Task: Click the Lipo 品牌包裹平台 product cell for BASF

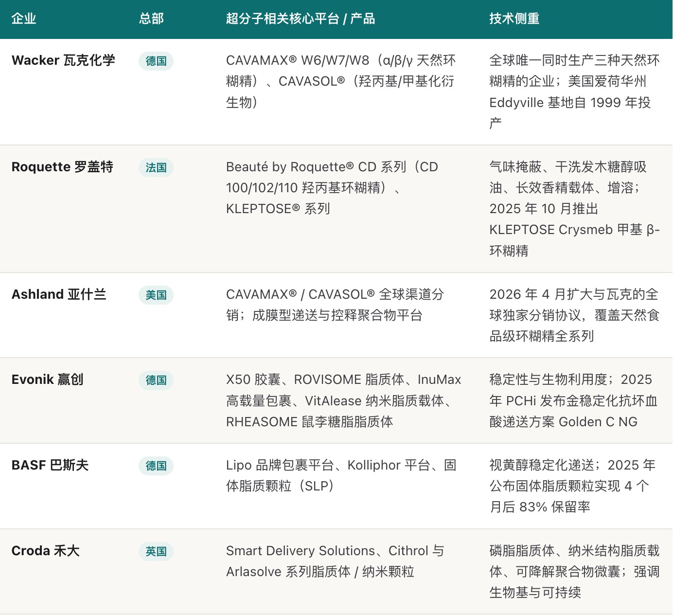Action: (x=341, y=475)
